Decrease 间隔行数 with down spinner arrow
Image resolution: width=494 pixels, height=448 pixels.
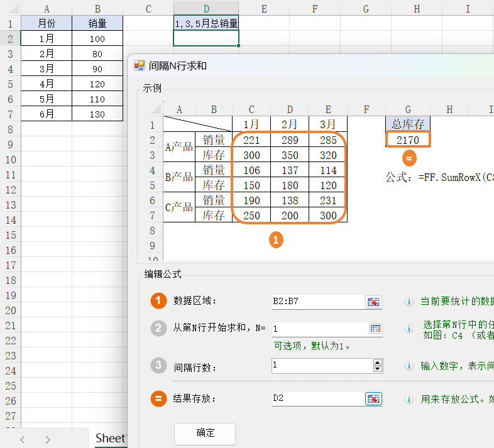(x=377, y=369)
